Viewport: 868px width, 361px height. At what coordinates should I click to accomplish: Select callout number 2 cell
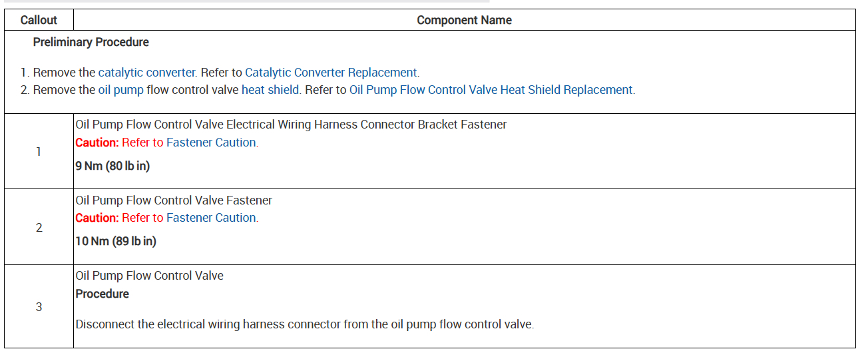39,228
